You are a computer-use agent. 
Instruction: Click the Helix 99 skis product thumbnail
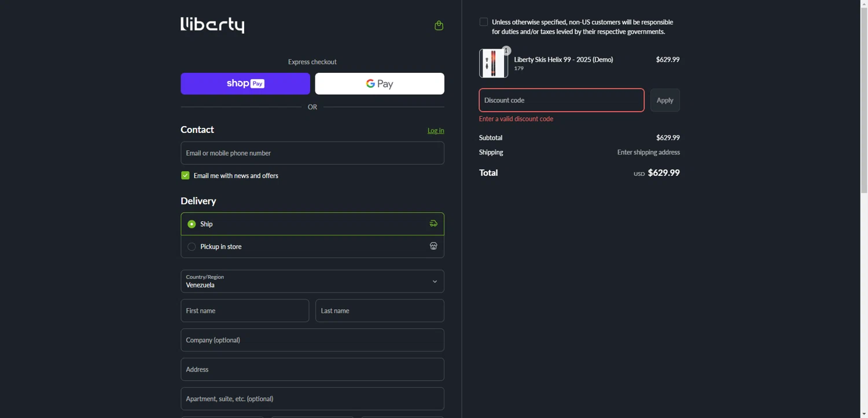494,64
